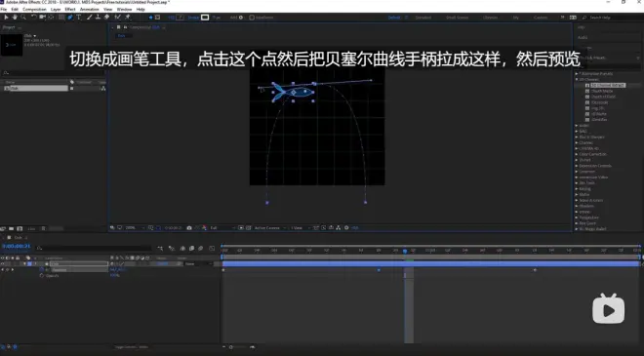Open the Graph Editor from timeline header
Viewport: 644px width, 356px height.
coord(212,249)
